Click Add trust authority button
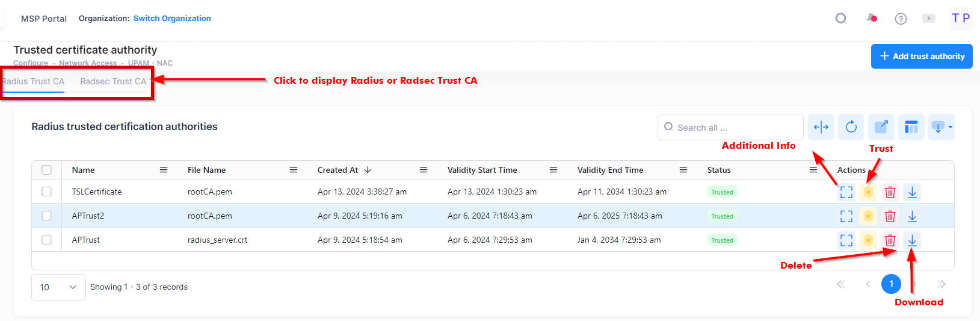 [x=922, y=56]
